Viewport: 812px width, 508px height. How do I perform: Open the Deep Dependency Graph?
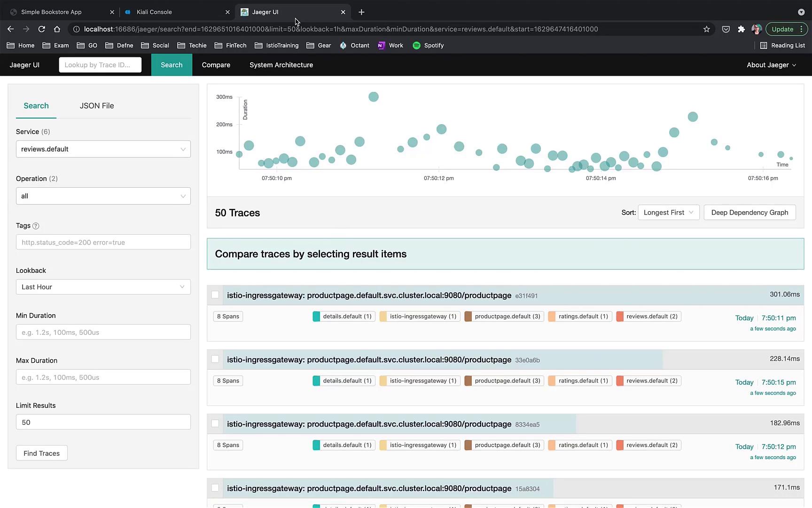tap(750, 213)
